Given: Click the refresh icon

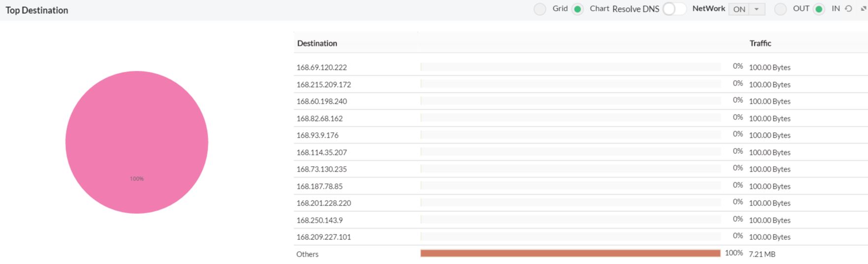Looking at the screenshot, I should (848, 9).
